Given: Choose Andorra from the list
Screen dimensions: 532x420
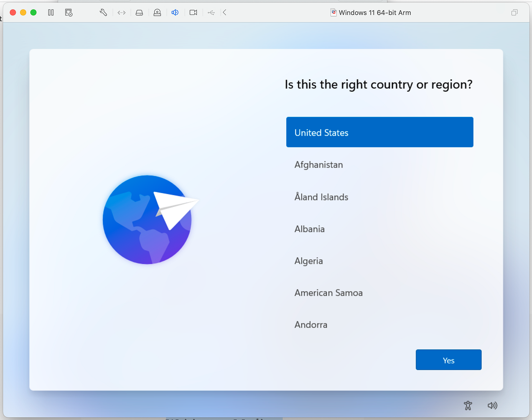Looking at the screenshot, I should click(x=311, y=324).
